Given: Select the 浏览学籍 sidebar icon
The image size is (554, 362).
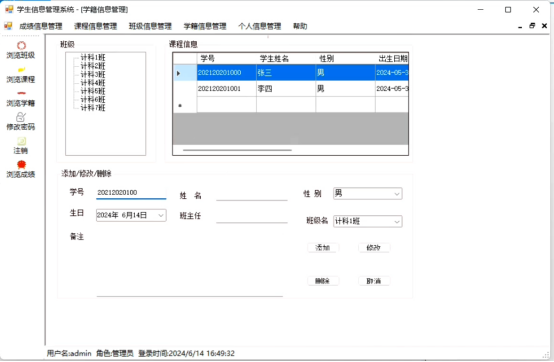Looking at the screenshot, I should 21,94.
